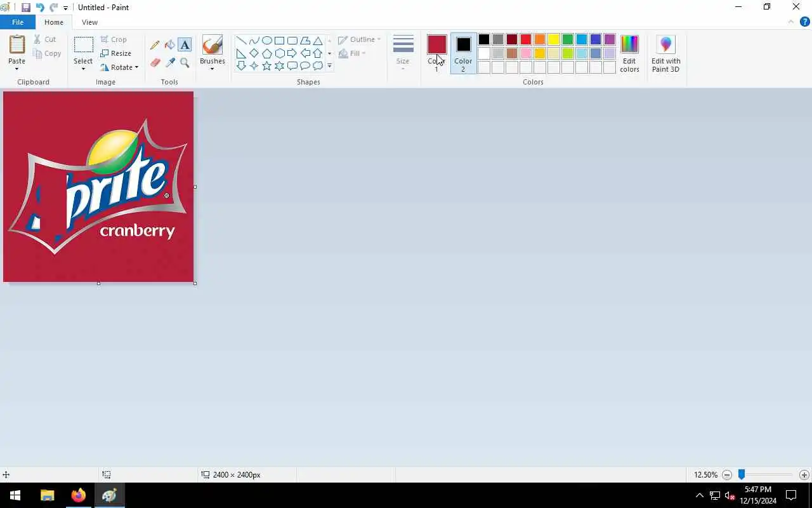
Task: Collapse the ribbon with the chevron
Action: click(x=790, y=22)
